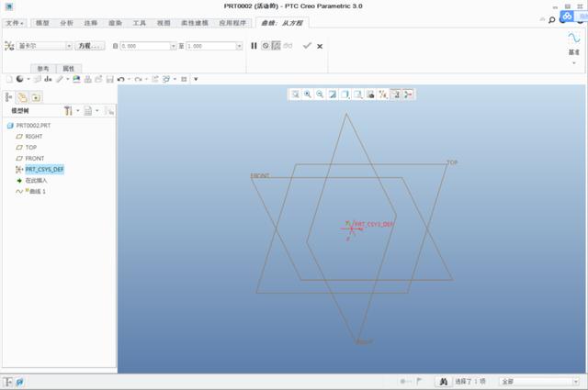The height and width of the screenshot is (390, 588).
Task: Toggle the attached preview icon
Action: 276,46
